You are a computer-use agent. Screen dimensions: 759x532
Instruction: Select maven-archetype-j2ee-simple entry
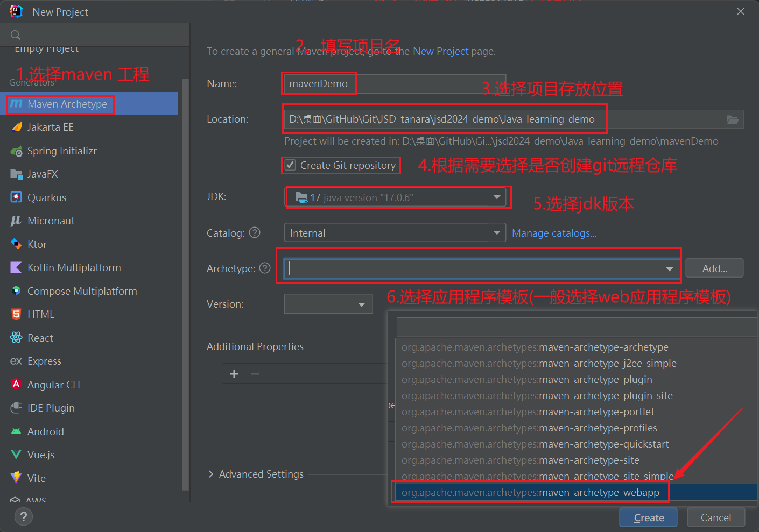(x=576, y=363)
